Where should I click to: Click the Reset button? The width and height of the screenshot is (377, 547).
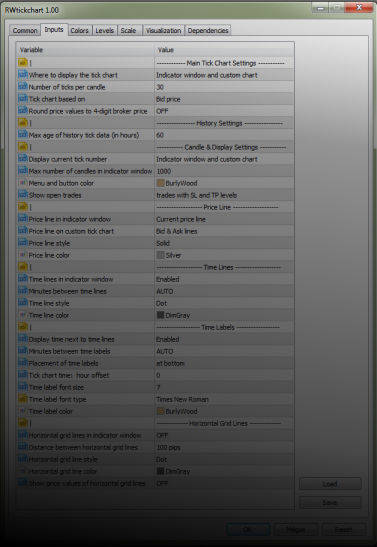click(x=344, y=530)
